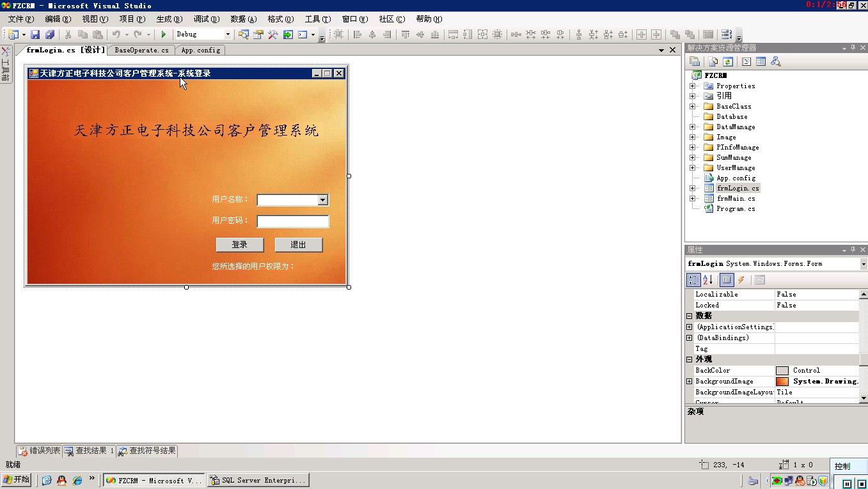Viewport: 868px width, 489px height.
Task: Click the New Project toolbar icon
Action: 13,35
